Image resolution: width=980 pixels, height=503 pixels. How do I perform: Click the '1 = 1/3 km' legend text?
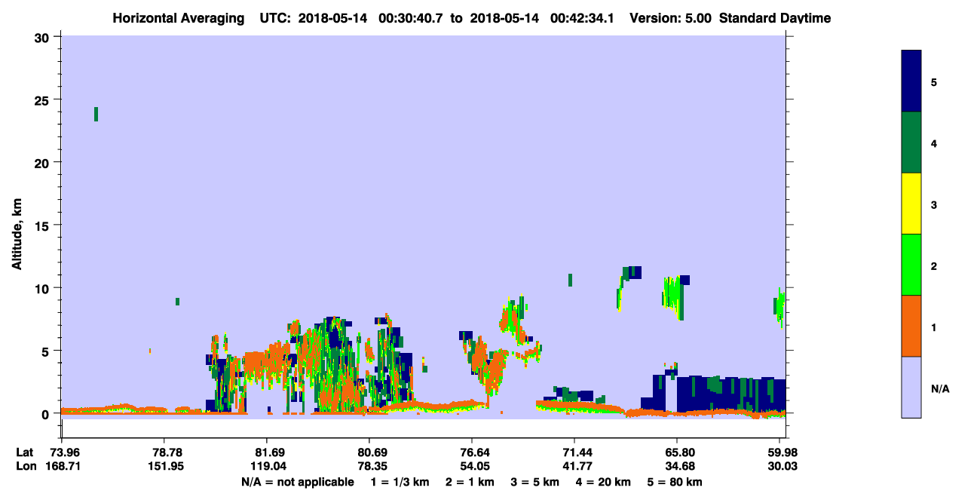click(400, 482)
